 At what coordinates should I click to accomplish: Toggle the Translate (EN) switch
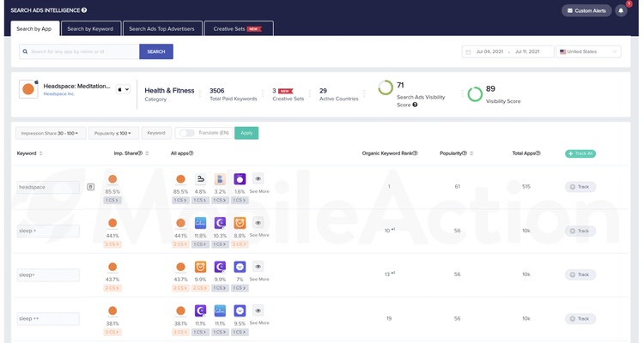point(187,133)
